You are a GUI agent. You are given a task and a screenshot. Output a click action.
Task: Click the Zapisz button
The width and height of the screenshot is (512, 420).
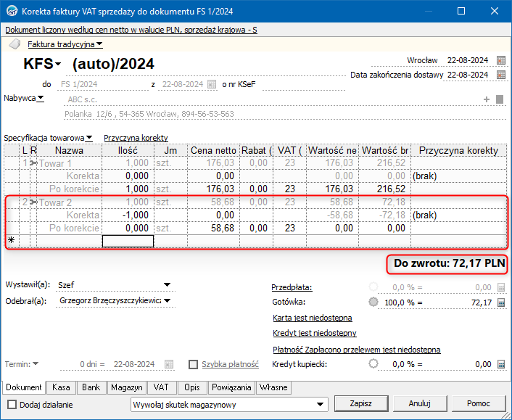pos(361,403)
